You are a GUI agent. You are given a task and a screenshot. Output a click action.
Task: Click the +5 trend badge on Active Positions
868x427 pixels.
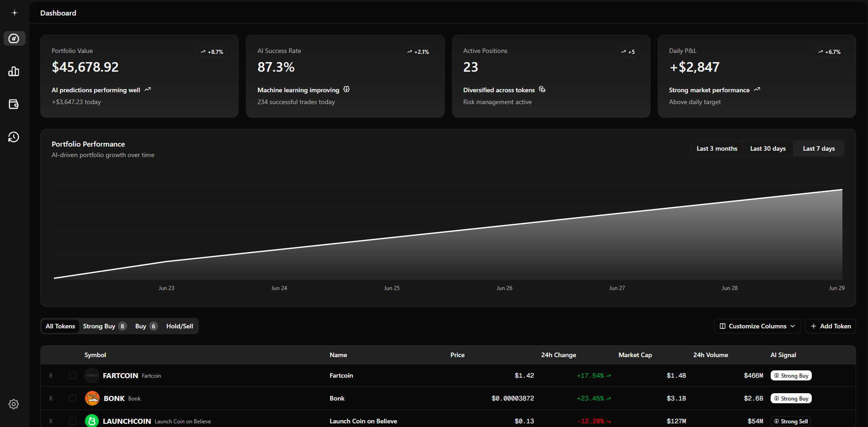(x=628, y=52)
